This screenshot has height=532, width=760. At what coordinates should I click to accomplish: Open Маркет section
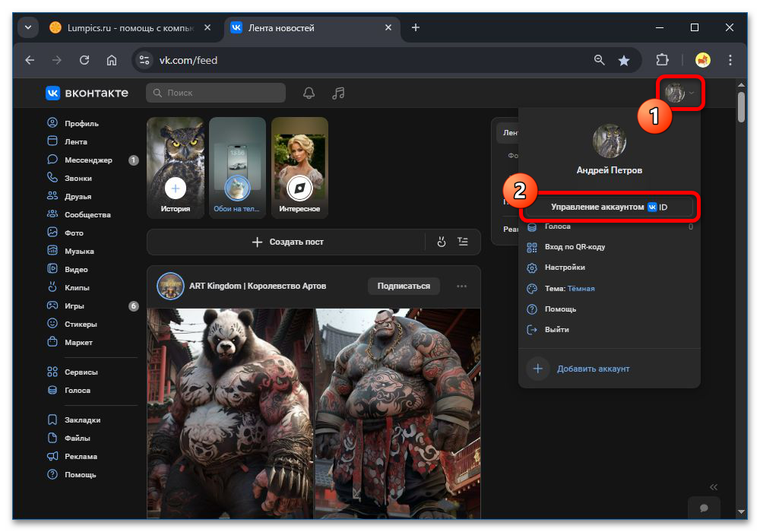click(70, 342)
